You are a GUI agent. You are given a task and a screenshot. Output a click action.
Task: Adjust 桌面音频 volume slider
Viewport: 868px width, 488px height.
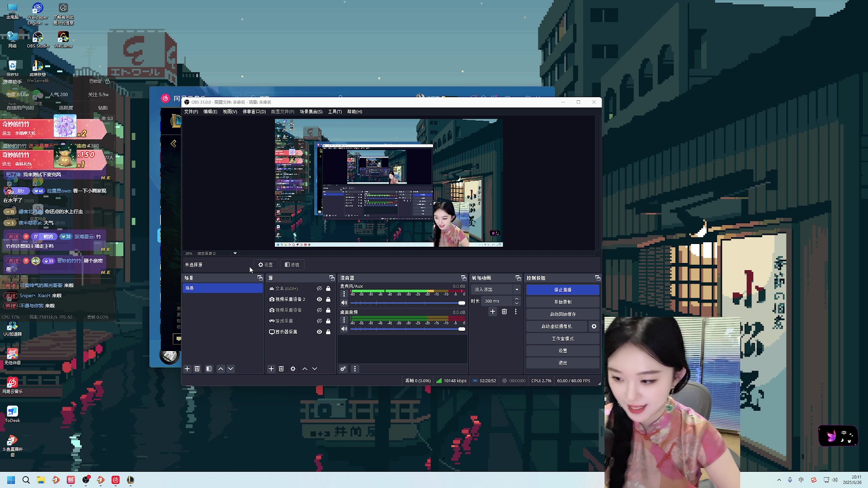(407, 329)
